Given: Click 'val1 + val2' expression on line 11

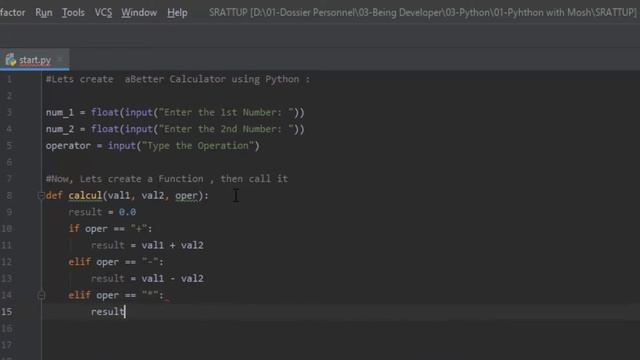Looking at the screenshot, I should click(172, 245).
